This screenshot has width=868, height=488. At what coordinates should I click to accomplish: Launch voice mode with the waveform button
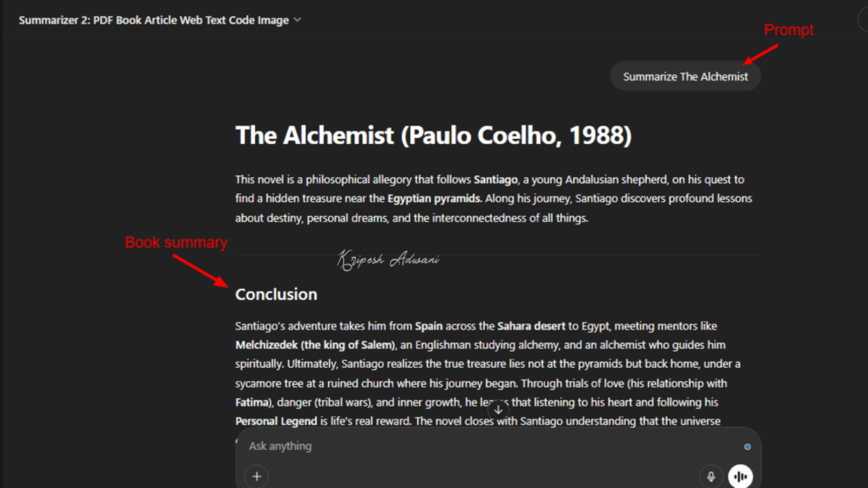point(741,476)
